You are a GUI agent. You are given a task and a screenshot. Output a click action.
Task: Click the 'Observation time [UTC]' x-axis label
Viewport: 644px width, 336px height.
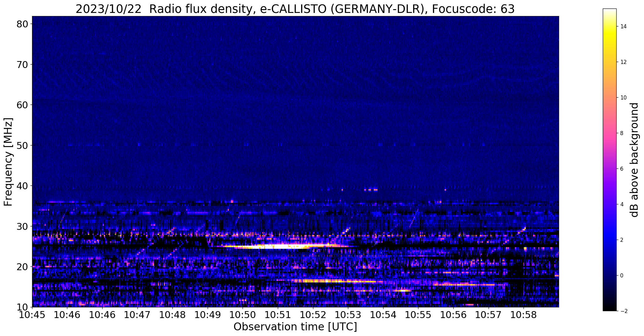pyautogui.click(x=295, y=327)
